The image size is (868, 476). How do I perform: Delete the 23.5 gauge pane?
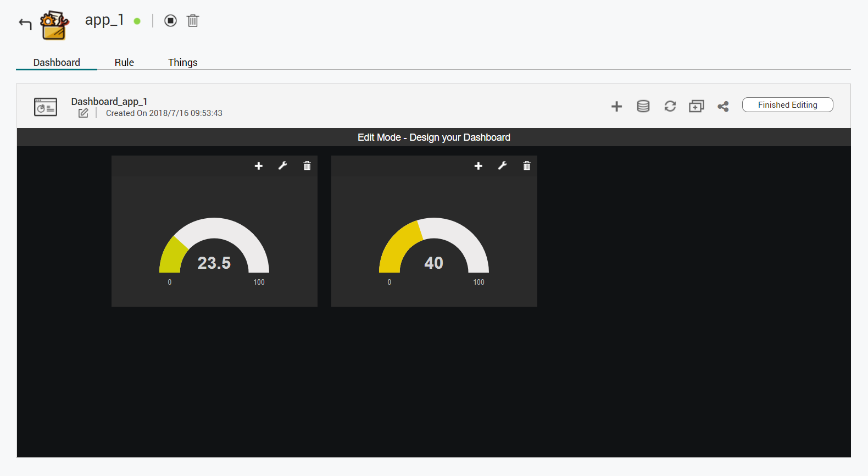point(307,166)
